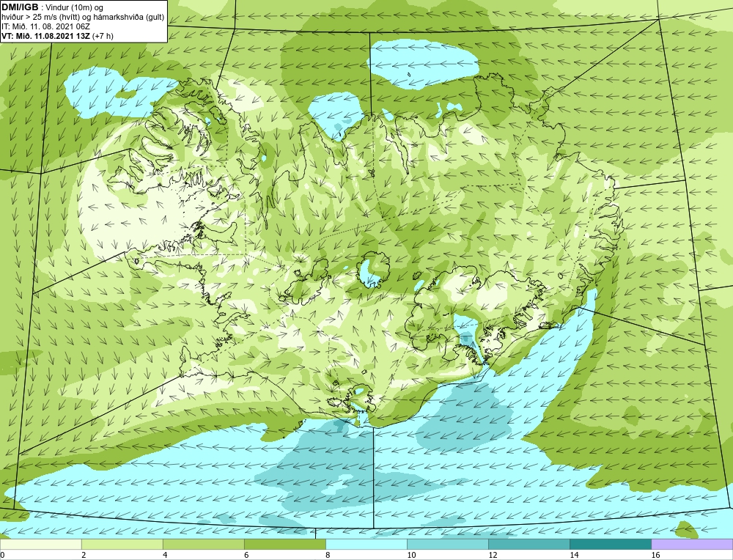Image resolution: width=733 pixels, height=560 pixels.
Task: Click the legend label '10'
Action: pos(411,555)
